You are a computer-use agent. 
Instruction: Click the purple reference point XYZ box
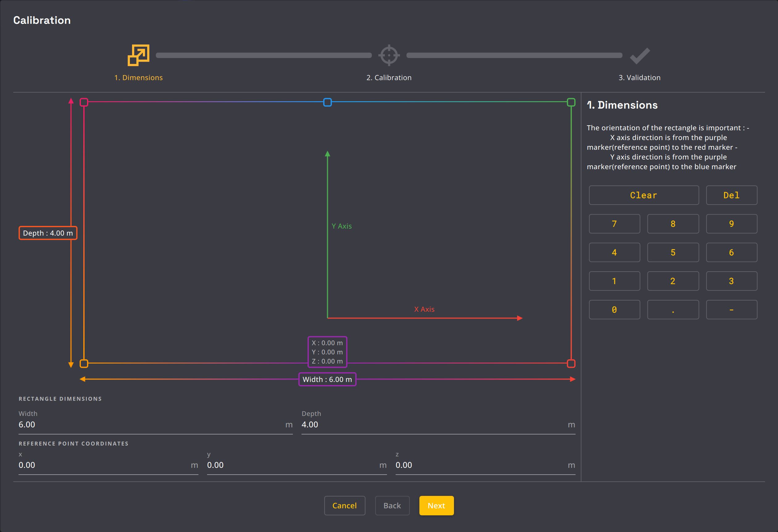click(327, 352)
